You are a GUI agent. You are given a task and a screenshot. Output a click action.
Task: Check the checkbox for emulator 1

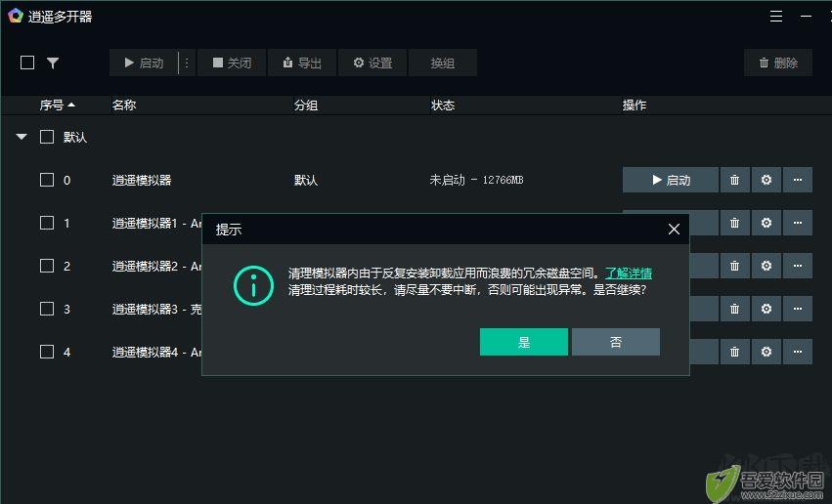(47, 223)
